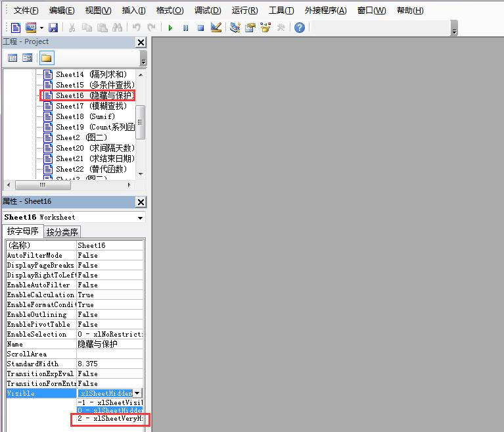Screen dimensions: 504x432
Task: Choose -1 - xlSheetVisible option
Action: tap(110, 402)
